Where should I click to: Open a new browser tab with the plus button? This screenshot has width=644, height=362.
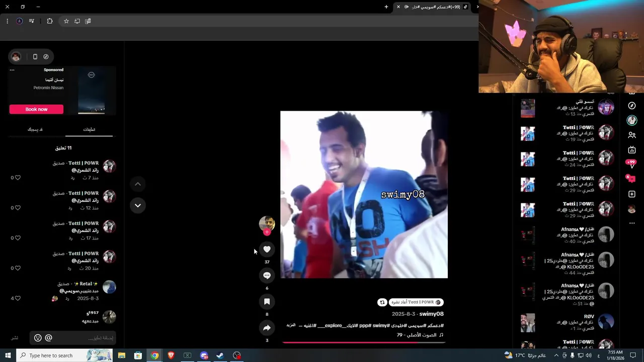pyautogui.click(x=386, y=7)
